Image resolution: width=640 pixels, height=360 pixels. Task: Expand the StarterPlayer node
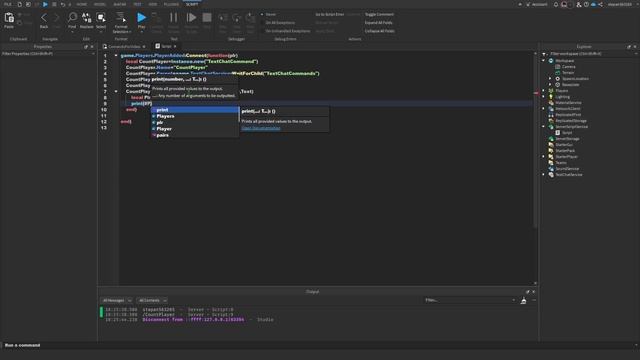click(x=543, y=157)
